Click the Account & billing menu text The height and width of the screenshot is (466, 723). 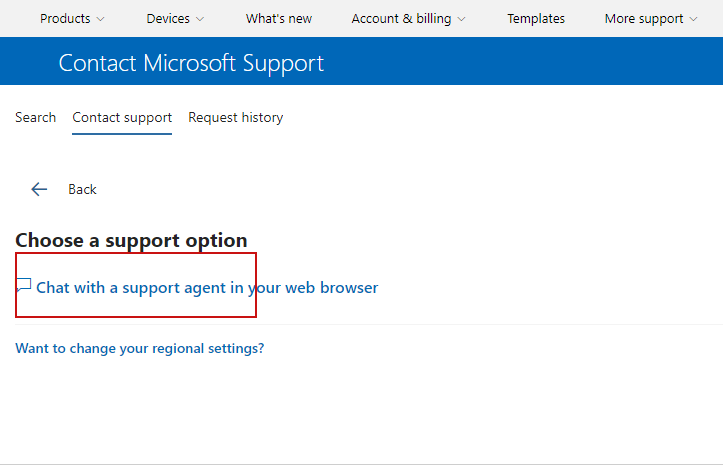(x=401, y=19)
